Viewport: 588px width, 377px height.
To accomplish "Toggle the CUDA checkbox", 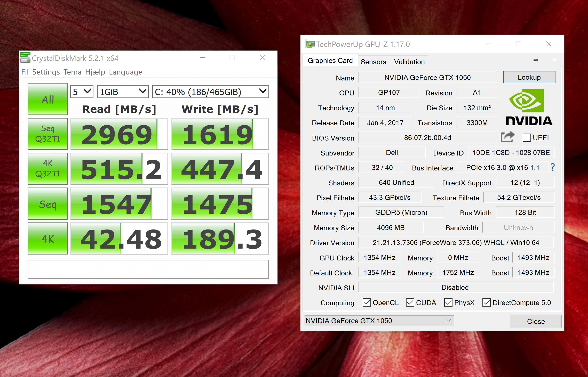I will 410,302.
